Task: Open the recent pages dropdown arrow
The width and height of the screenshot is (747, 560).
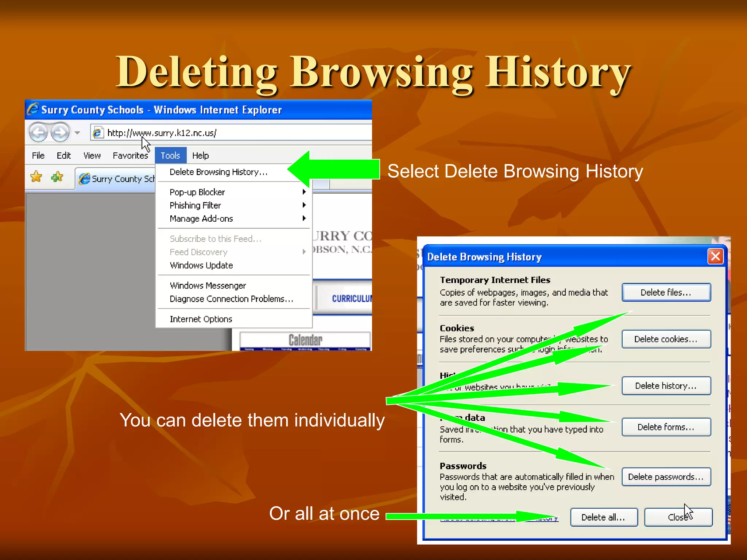Action: tap(77, 133)
